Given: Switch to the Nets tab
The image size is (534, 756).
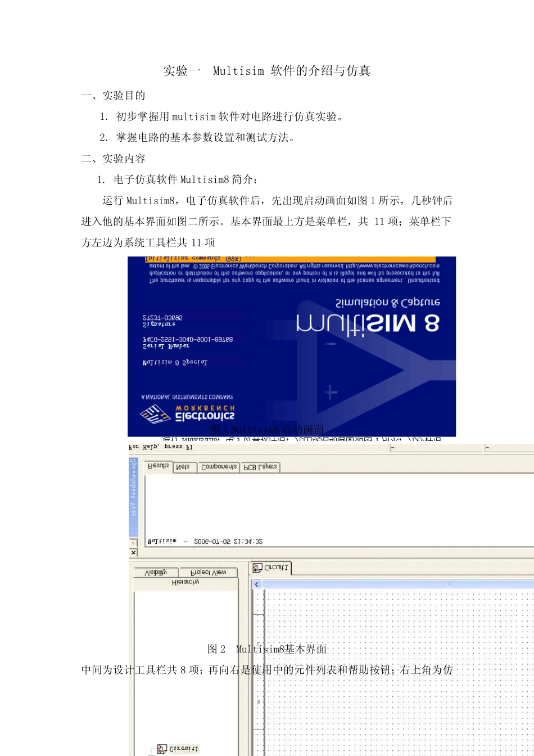Looking at the screenshot, I should point(184,467).
